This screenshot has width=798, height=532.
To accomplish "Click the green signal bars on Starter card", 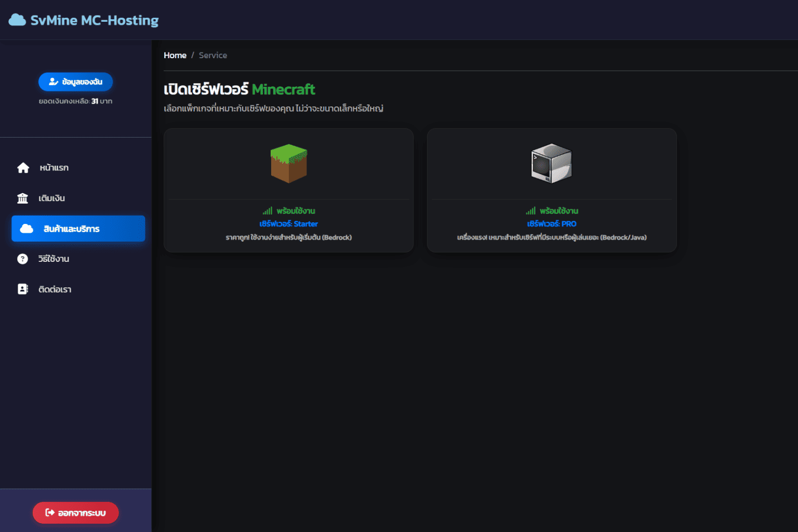I will [268, 211].
